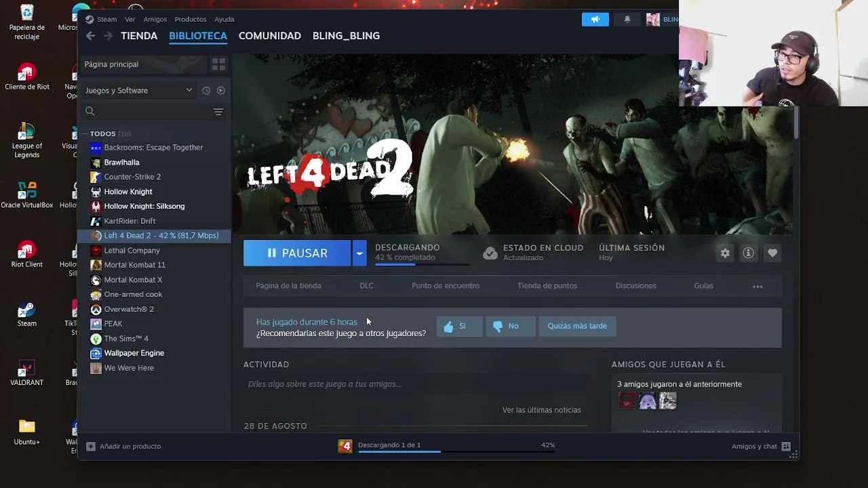This screenshot has width=868, height=488.
Task: Open Left 4 Dead 2 settings gear
Action: point(725,253)
